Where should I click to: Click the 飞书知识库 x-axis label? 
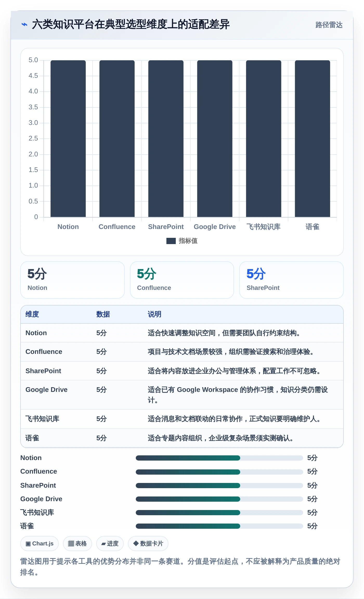coord(264,227)
